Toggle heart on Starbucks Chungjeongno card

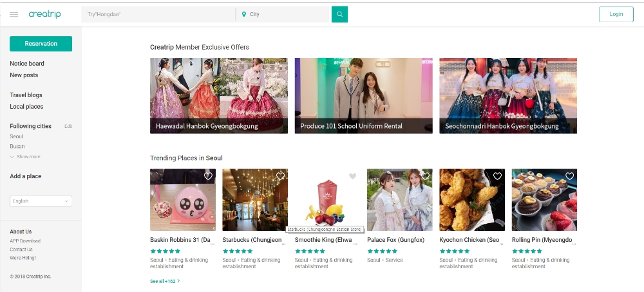click(x=281, y=176)
